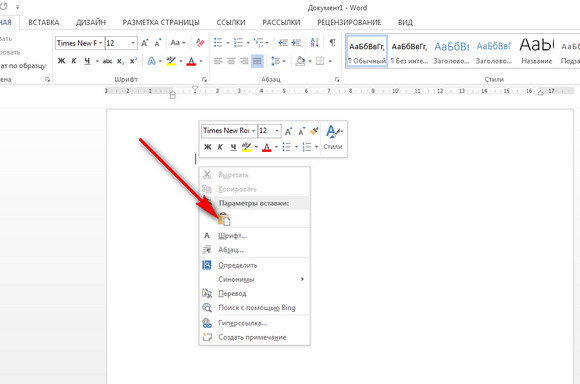Decrease font size in the ribbon
The height and width of the screenshot is (384, 580).
click(x=158, y=43)
